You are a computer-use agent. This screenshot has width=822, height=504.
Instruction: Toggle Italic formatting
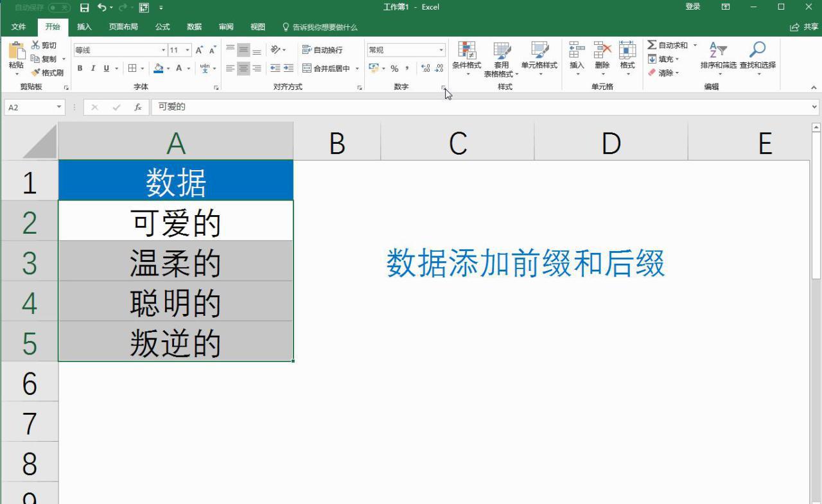coord(92,68)
